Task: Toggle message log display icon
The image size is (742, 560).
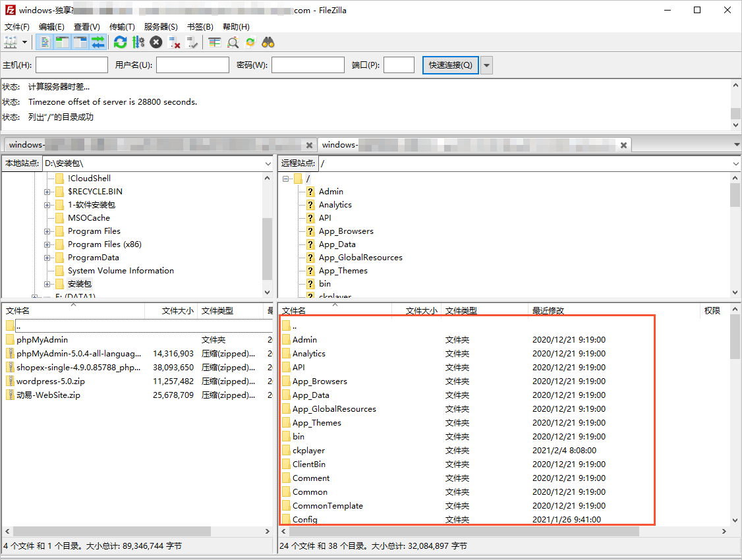Action: click(45, 43)
